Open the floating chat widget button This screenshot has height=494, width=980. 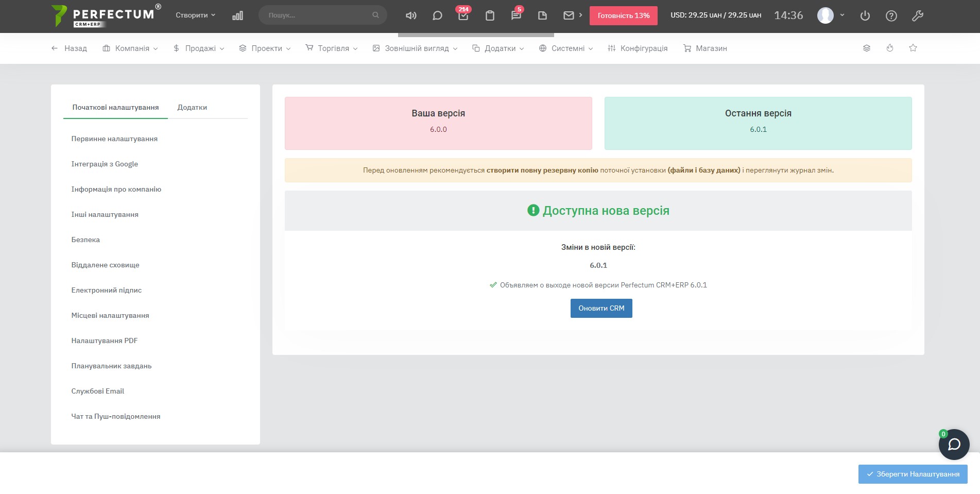coord(954,445)
